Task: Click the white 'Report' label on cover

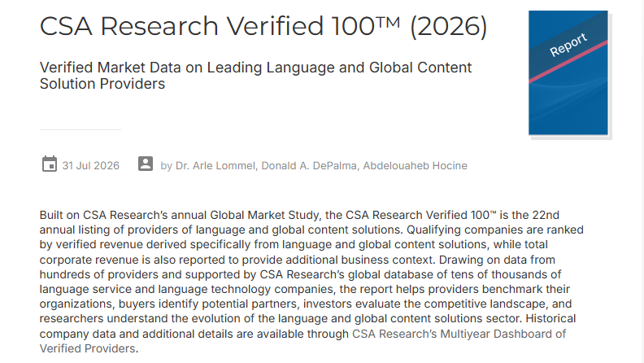Action: 568,45
